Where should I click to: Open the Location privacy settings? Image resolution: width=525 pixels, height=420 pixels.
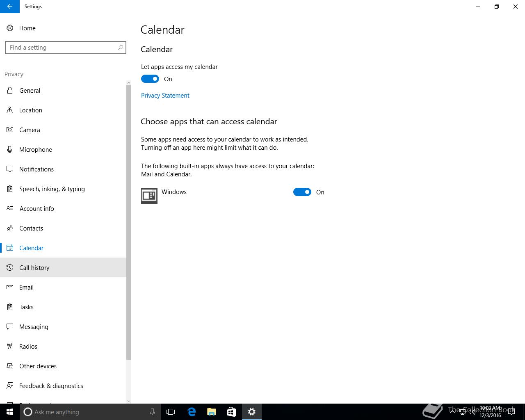(x=63, y=110)
